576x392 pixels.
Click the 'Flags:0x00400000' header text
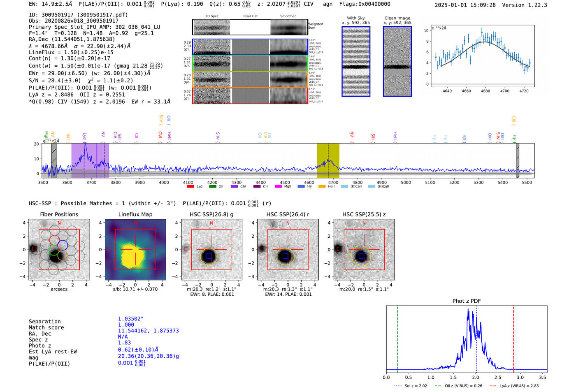(365, 4)
